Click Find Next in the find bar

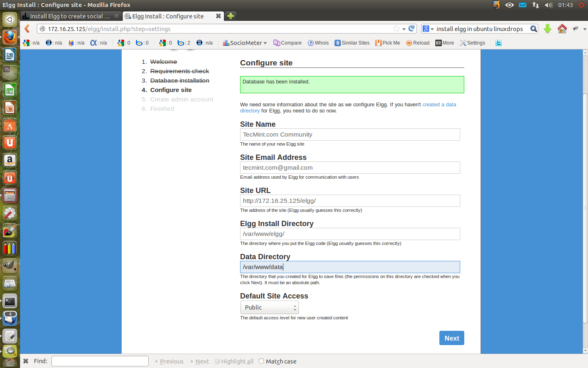(x=200, y=361)
